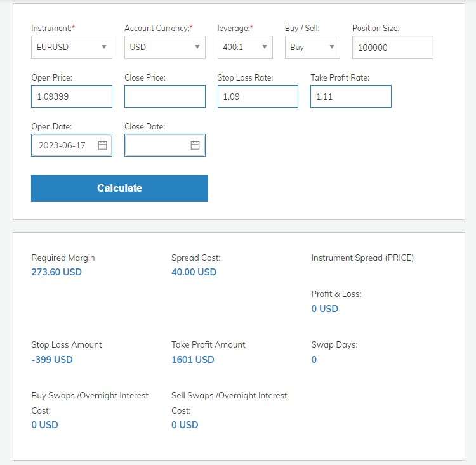Focus the Position Size field
Image resolution: width=476 pixels, height=465 pixels.
click(392, 48)
